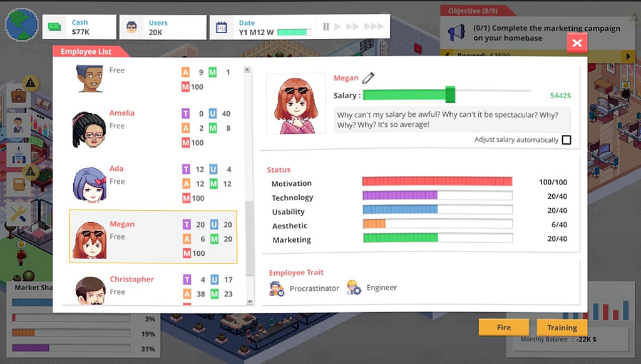
Task: Click Christopher's Aesthetic A skill icon
Action: click(x=187, y=294)
